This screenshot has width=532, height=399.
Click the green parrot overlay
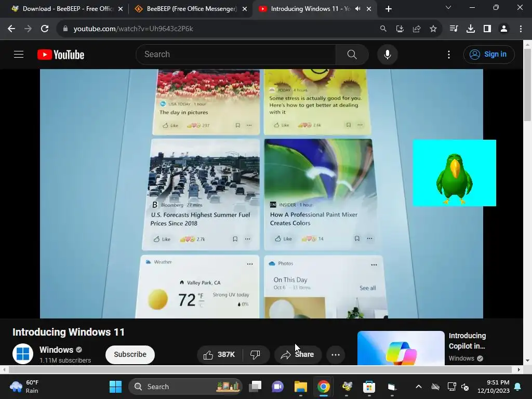coord(454,172)
